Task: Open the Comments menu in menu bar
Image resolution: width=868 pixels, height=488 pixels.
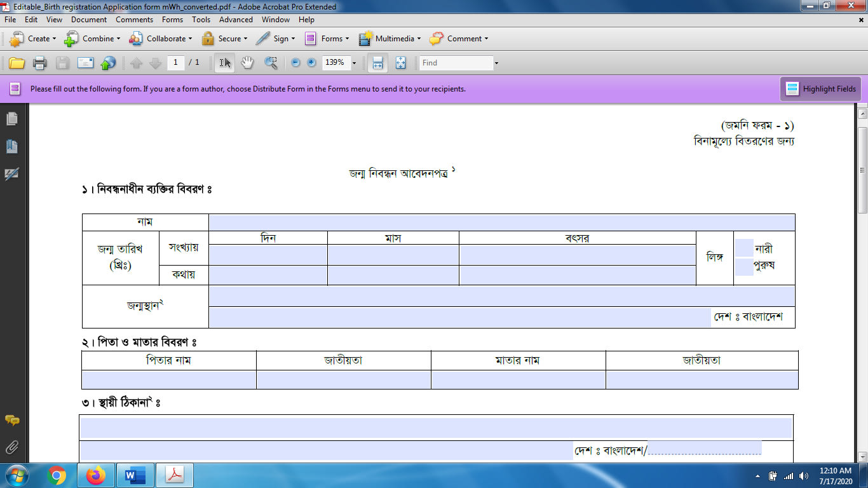Action: click(x=134, y=20)
